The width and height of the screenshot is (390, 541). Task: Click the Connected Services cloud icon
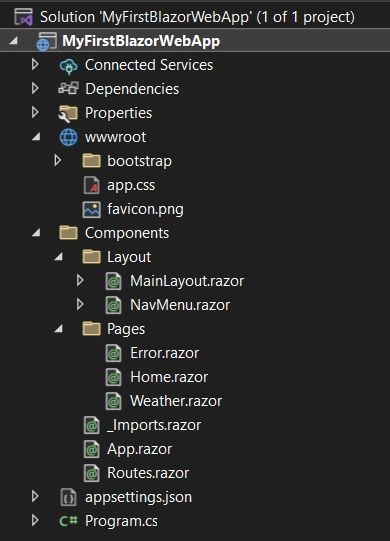click(68, 66)
